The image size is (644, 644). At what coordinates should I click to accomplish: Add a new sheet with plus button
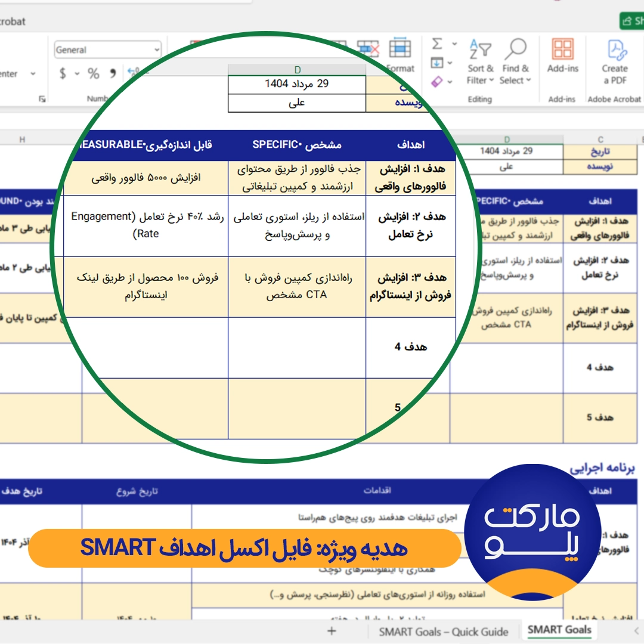coord(332,631)
